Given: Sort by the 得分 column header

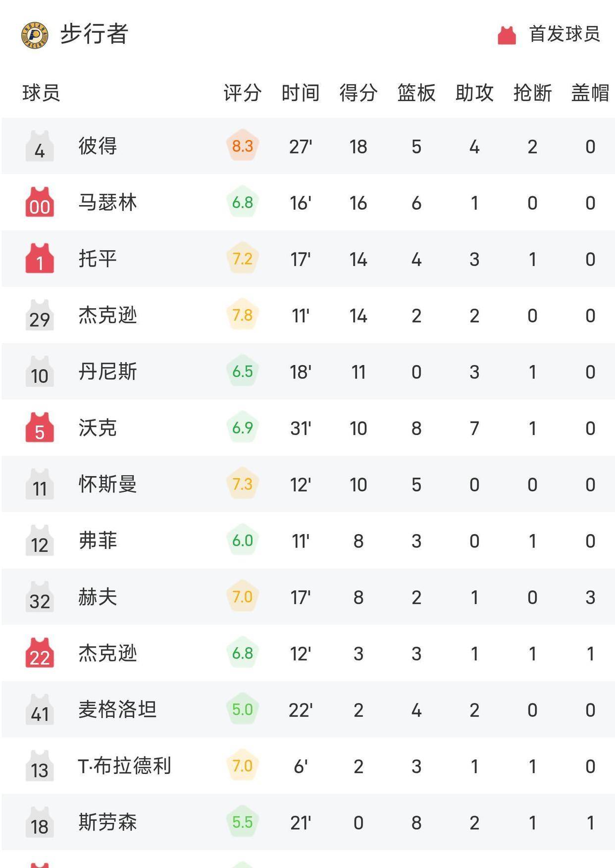Looking at the screenshot, I should pyautogui.click(x=358, y=93).
